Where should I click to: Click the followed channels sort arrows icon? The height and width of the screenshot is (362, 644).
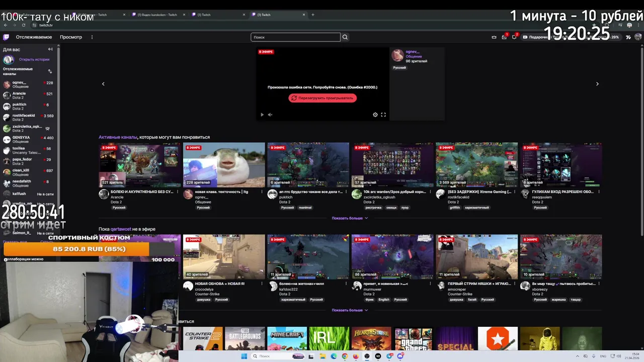point(50,71)
